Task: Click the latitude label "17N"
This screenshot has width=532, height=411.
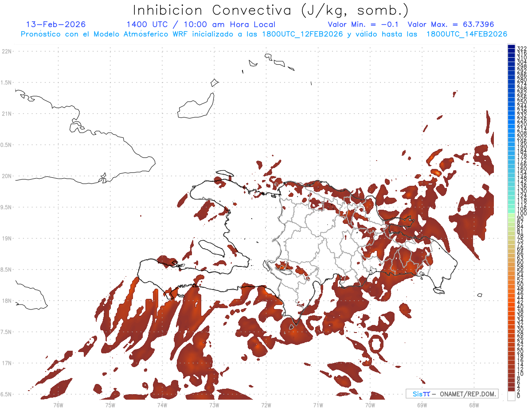Action: [x=6, y=363]
